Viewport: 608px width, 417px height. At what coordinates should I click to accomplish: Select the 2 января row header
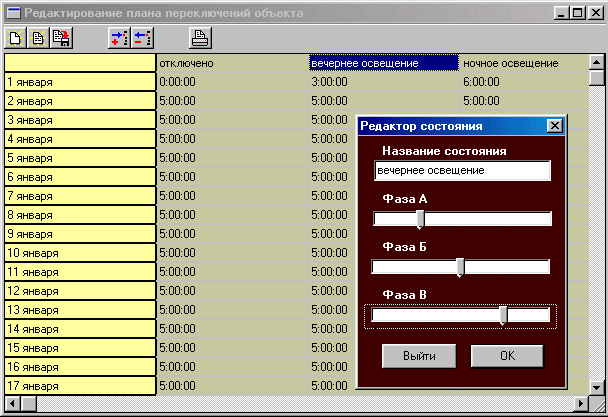pyautogui.click(x=80, y=101)
